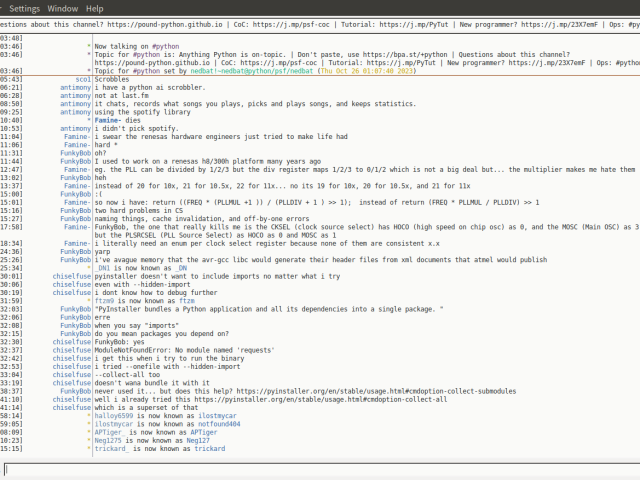Select antimony nick beside 'using the spotify library'
The height and width of the screenshot is (480, 640).
pyautogui.click(x=76, y=112)
